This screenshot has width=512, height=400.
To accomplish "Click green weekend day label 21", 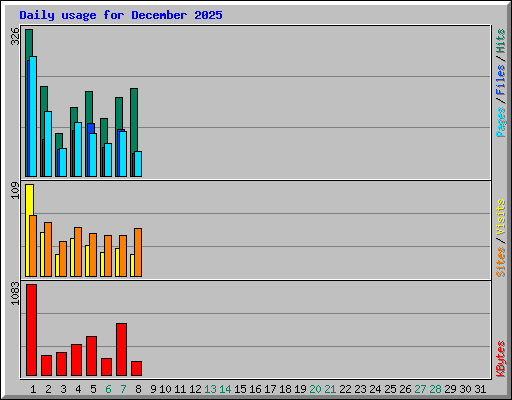I will tap(330, 389).
